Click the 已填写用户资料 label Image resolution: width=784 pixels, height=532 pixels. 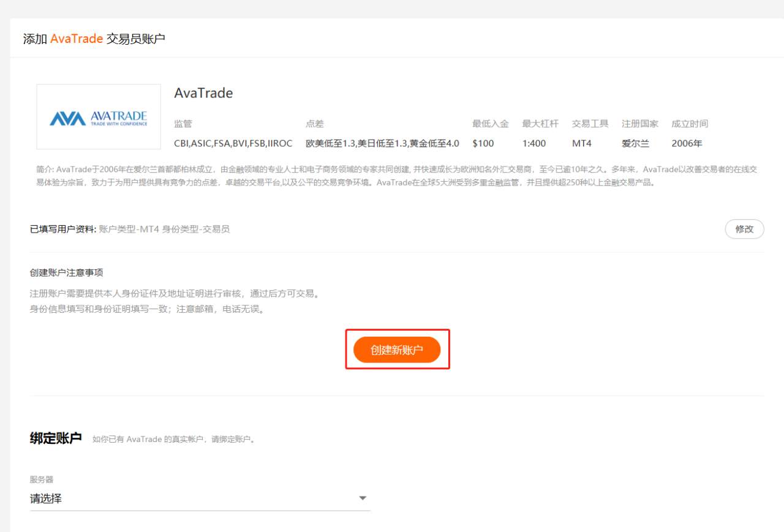62,230
